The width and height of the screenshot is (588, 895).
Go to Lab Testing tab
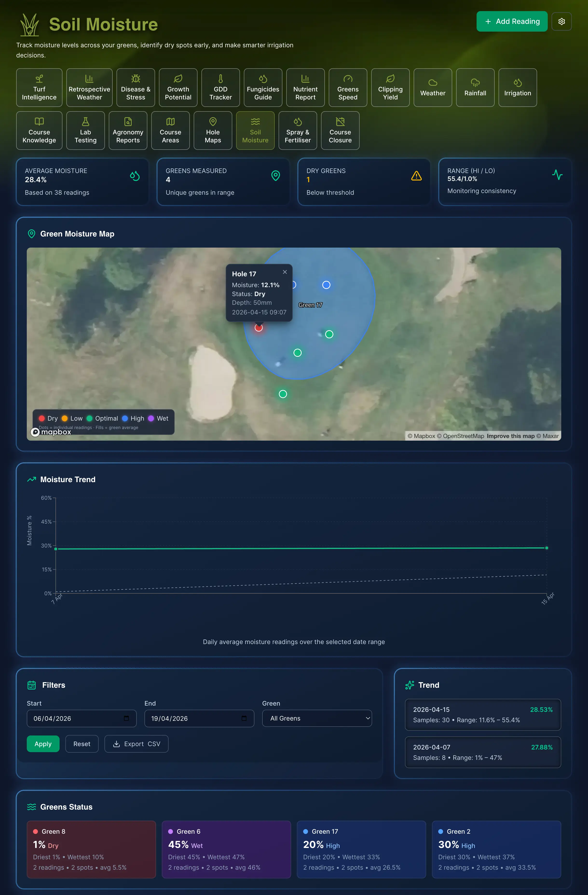coord(86,131)
